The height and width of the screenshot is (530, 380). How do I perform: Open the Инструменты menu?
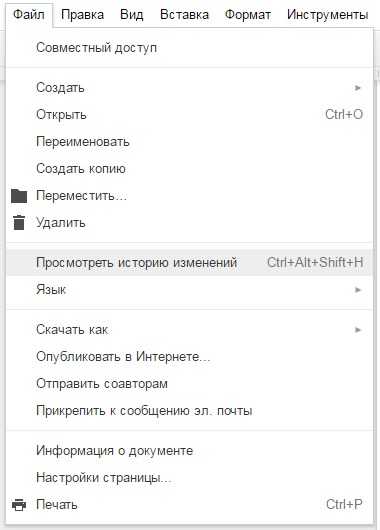(x=328, y=15)
